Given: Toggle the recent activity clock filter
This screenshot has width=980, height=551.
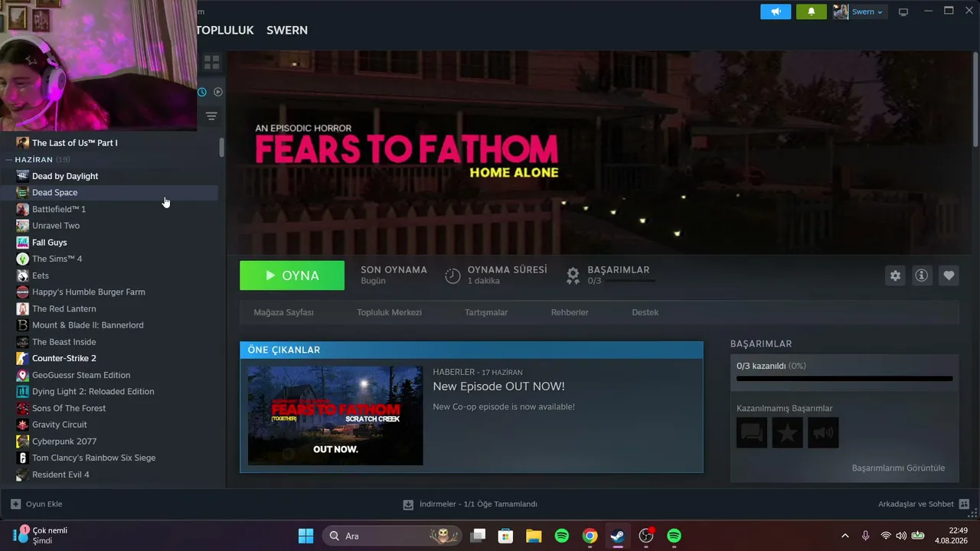Looking at the screenshot, I should coord(202,92).
